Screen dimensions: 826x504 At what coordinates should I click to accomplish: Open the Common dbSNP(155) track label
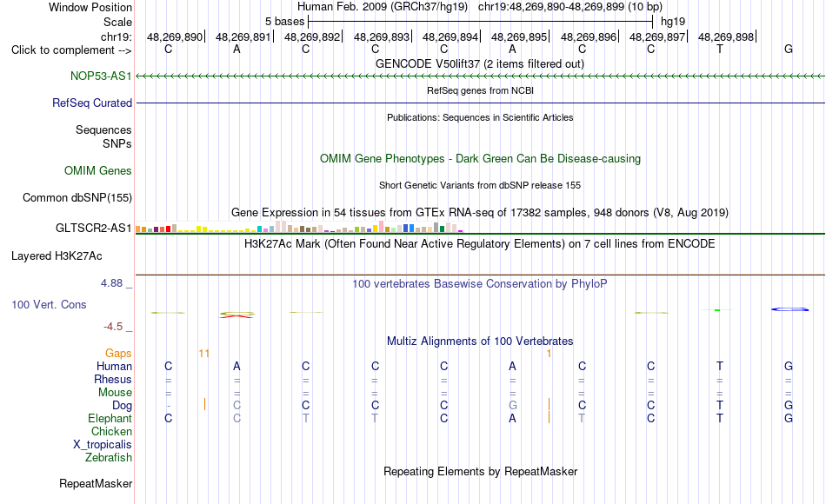(77, 197)
